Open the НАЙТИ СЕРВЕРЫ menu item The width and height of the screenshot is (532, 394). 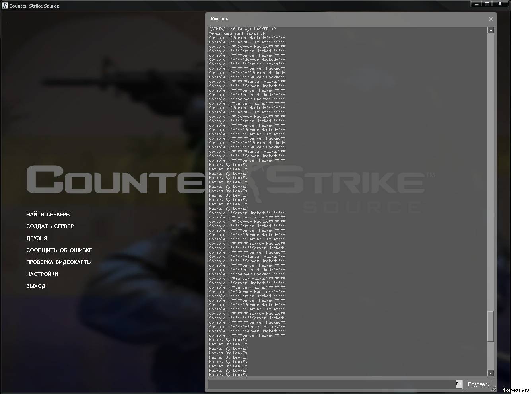pos(49,214)
